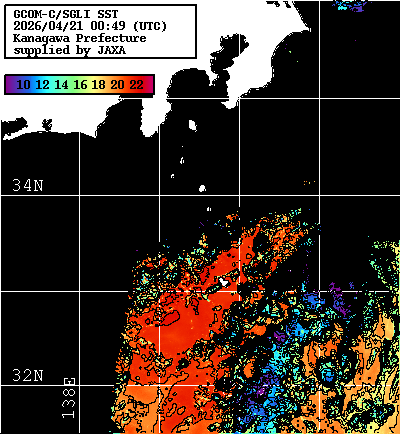Click the round white island just above 34N line
Screen dimensions: 400x434
(x=202, y=189)
